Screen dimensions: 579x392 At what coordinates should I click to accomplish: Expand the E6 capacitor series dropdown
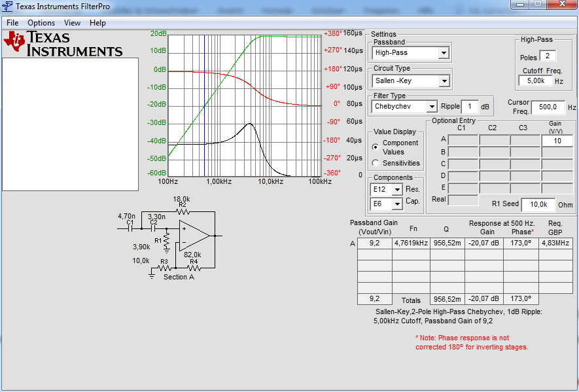(397, 204)
